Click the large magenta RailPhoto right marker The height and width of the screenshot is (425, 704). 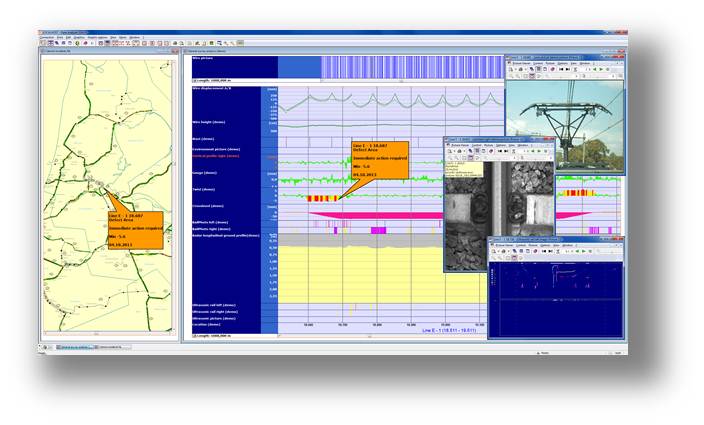tap(378, 230)
